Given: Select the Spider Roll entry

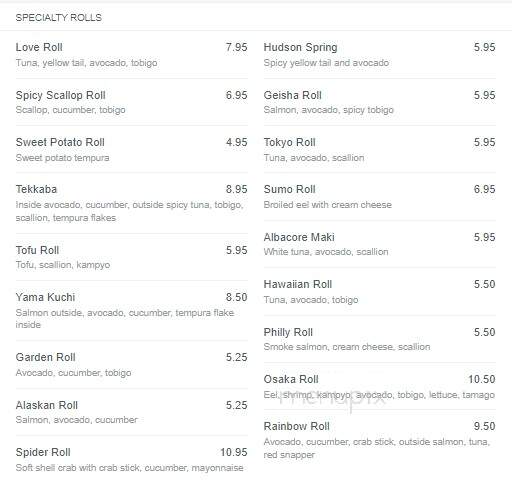Looking at the screenshot, I should (x=43, y=452).
